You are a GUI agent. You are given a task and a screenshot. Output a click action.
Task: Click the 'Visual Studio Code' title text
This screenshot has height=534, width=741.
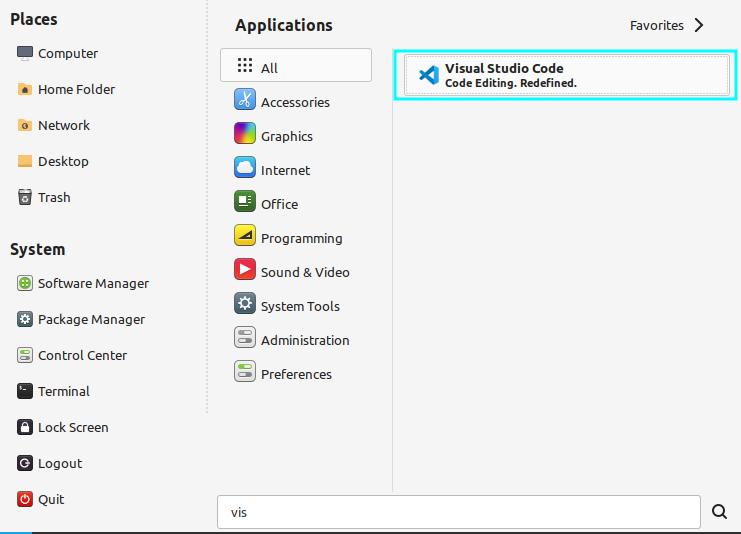click(x=504, y=68)
